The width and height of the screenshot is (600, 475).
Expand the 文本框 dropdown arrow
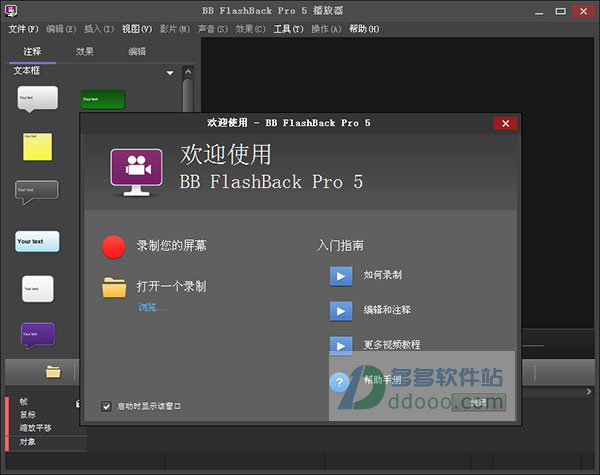tap(170, 73)
